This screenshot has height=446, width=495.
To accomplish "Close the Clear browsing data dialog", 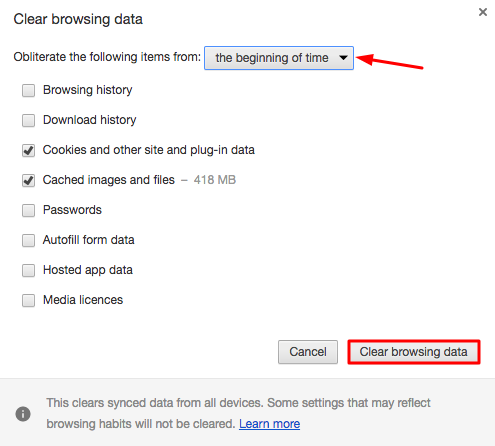I will click(482, 12).
